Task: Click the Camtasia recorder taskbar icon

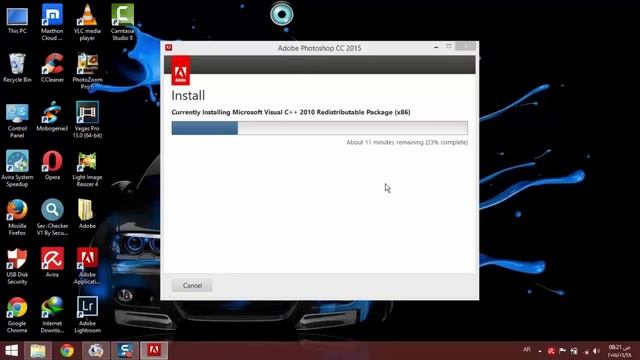Action: point(125,351)
